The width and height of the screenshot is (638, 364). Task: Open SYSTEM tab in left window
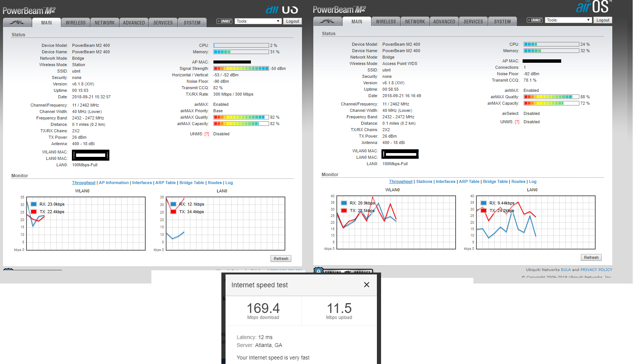click(192, 23)
